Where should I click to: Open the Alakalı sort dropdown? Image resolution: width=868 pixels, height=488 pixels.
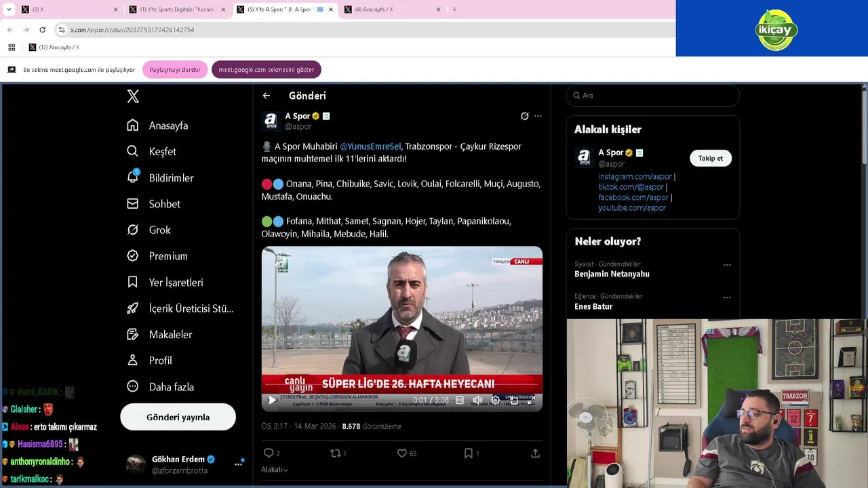(x=275, y=470)
